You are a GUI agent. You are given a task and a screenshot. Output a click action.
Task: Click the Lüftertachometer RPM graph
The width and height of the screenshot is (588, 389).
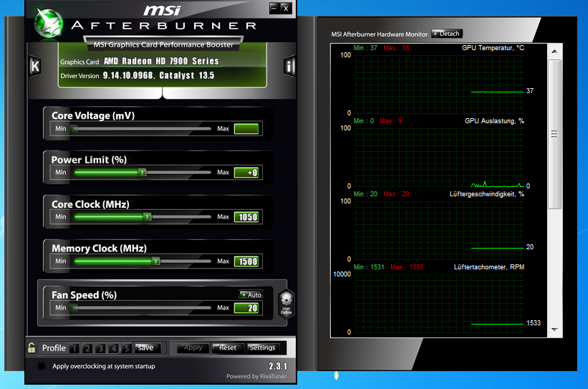tap(439, 304)
